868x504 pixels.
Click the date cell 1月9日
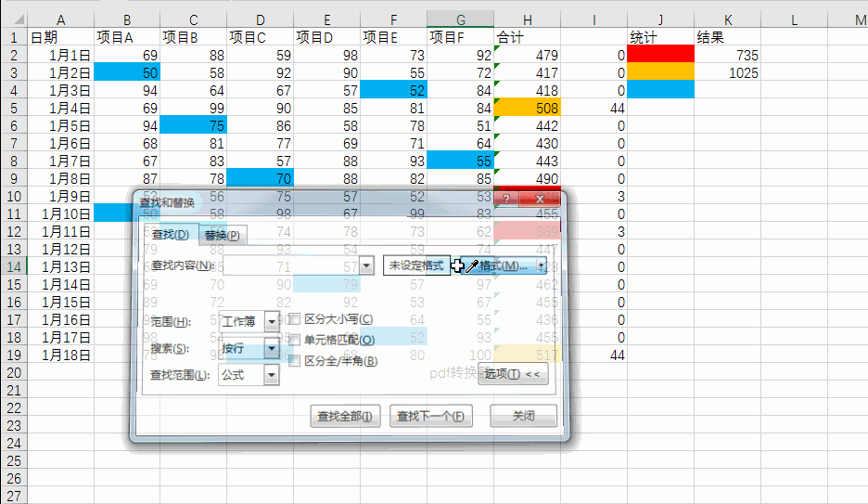point(61,196)
